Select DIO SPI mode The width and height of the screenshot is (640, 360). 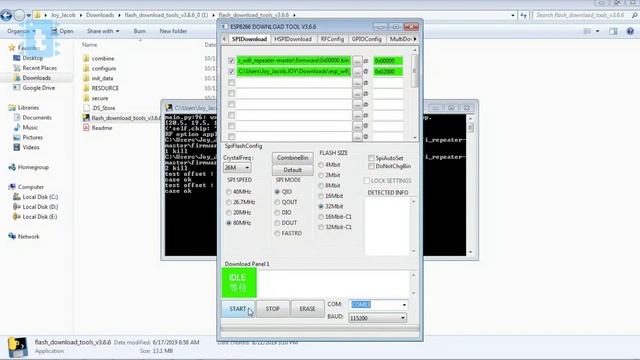coord(278,212)
